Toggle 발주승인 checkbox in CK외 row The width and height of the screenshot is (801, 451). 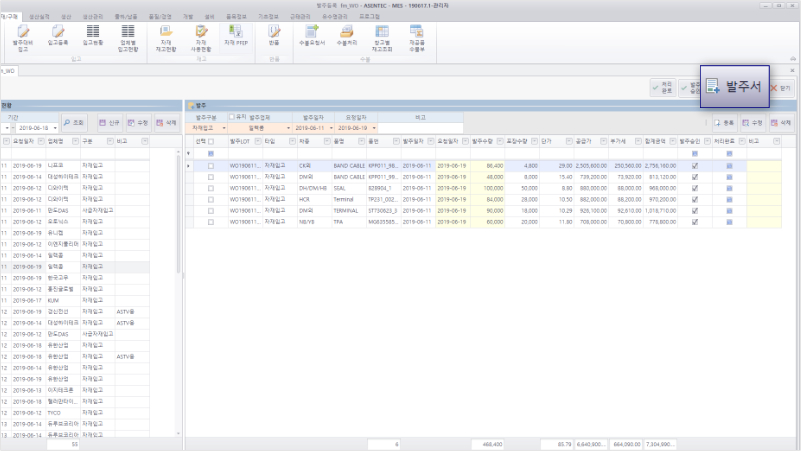(695, 166)
